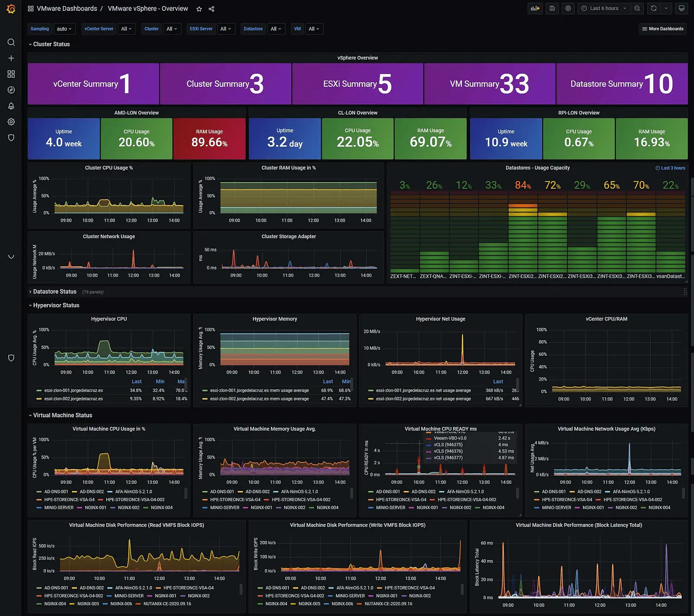Image resolution: width=694 pixels, height=616 pixels.
Task: Sort Hypervisor CPU legend by Last column
Action: pyautogui.click(x=137, y=382)
